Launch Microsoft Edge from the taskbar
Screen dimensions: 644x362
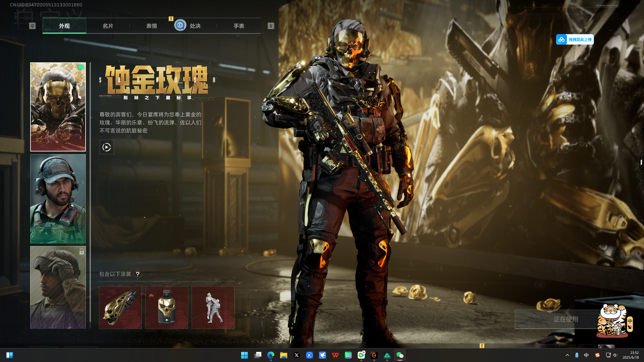[x=271, y=355]
